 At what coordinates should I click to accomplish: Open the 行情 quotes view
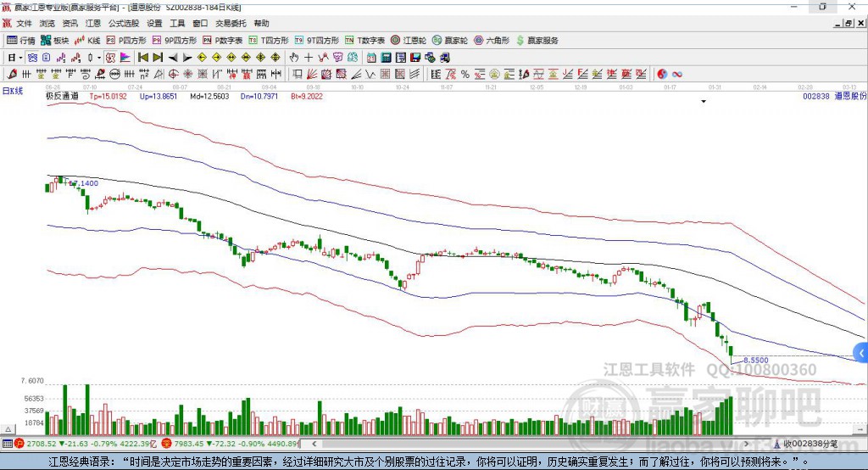[20, 41]
